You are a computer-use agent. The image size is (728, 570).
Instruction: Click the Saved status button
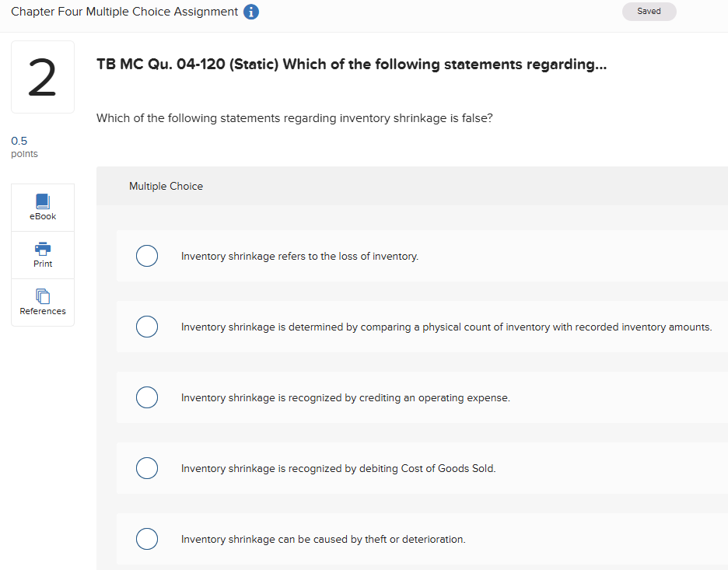[649, 11]
